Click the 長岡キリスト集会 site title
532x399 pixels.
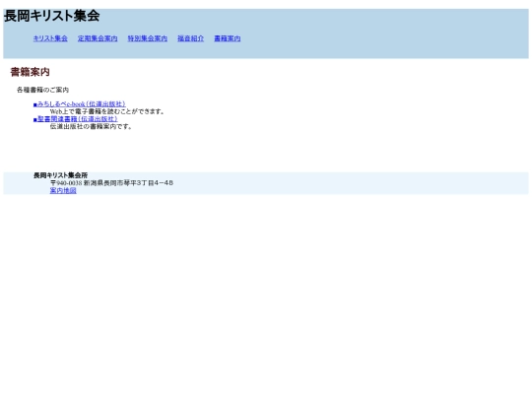51,16
